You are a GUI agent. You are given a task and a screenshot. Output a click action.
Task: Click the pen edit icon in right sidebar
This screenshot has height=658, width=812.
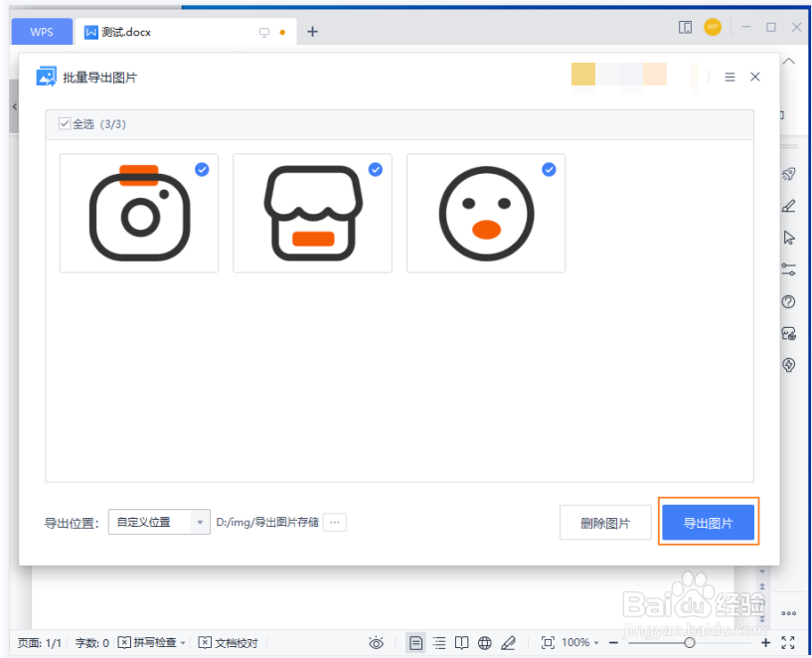point(788,206)
